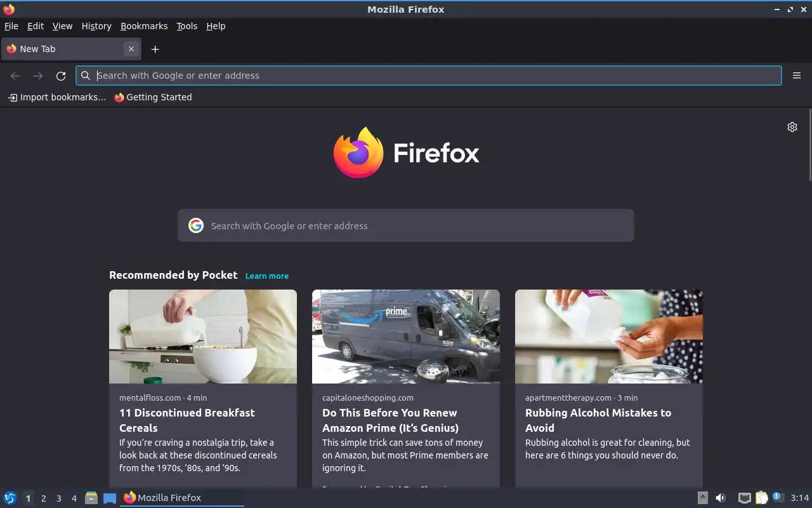Open the Amazon Prime van thumbnail
The width and height of the screenshot is (812, 508).
pos(406,337)
